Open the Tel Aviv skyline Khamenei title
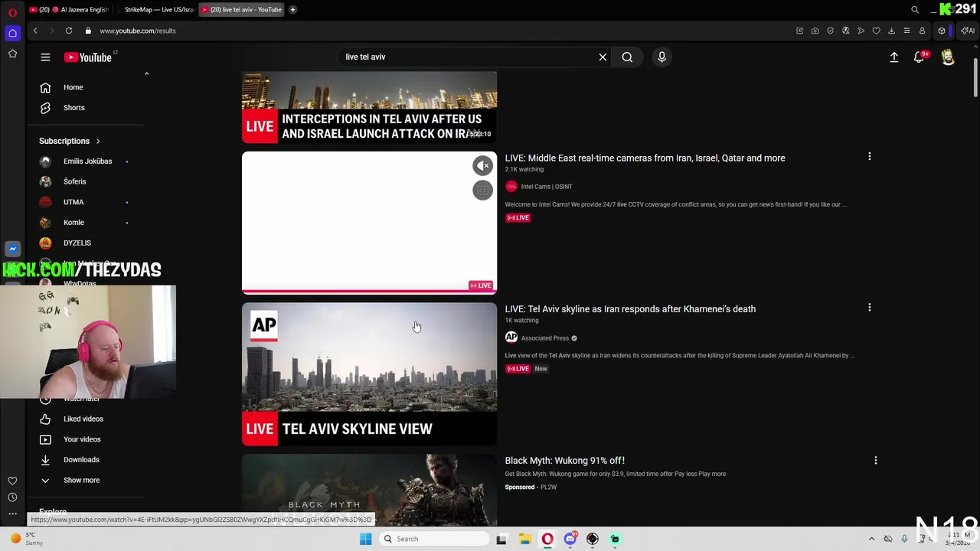The width and height of the screenshot is (980, 551). pos(630,309)
